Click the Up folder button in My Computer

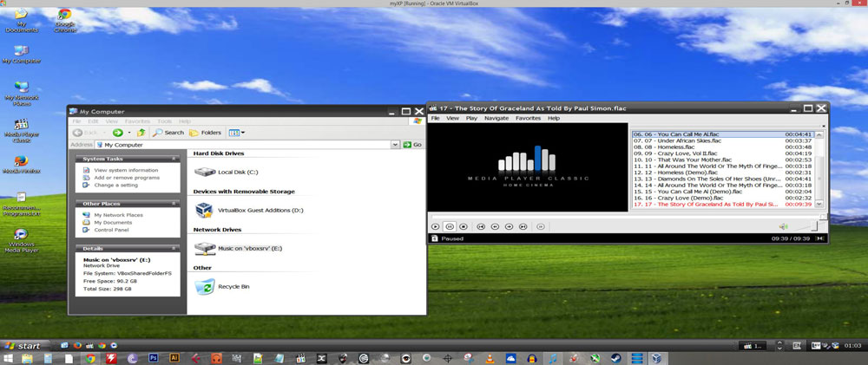(141, 133)
